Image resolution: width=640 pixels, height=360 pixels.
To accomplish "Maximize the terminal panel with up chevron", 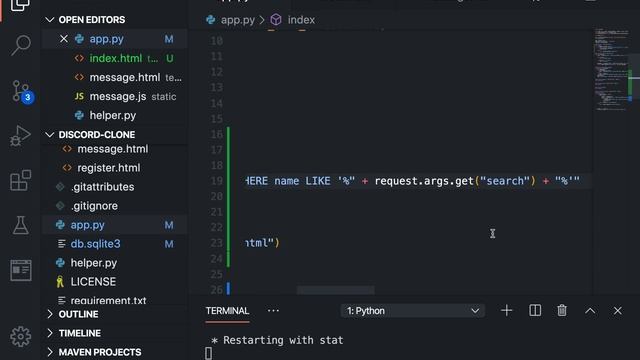I will pos(590,311).
